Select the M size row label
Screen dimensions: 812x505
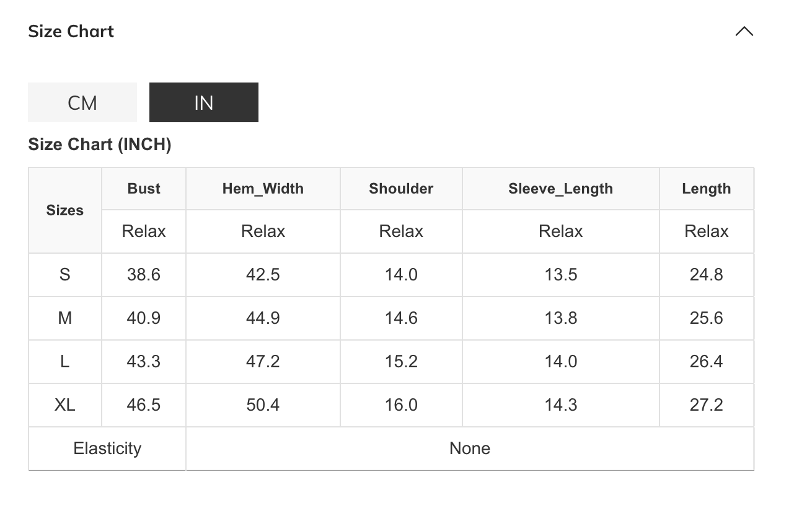coord(65,318)
